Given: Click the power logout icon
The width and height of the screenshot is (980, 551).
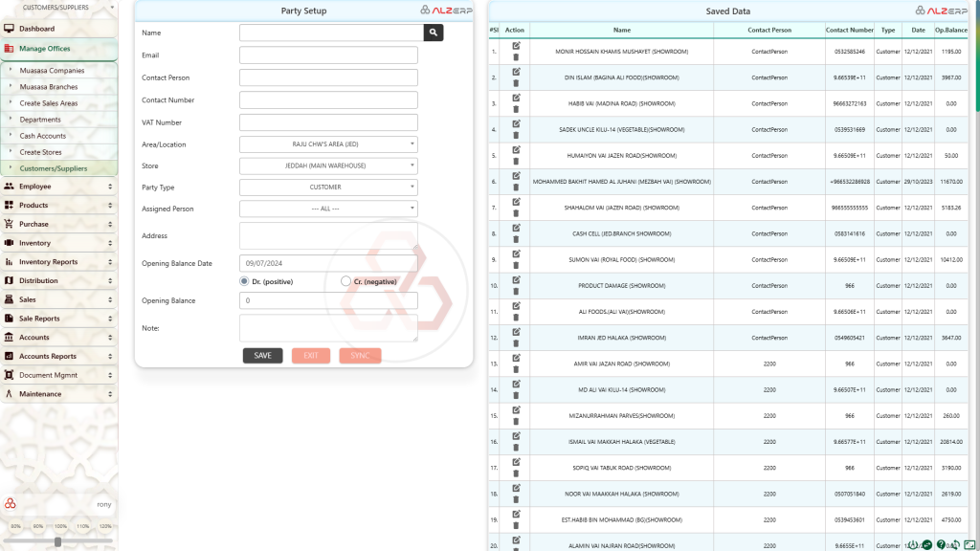Looking at the screenshot, I should coord(913,544).
